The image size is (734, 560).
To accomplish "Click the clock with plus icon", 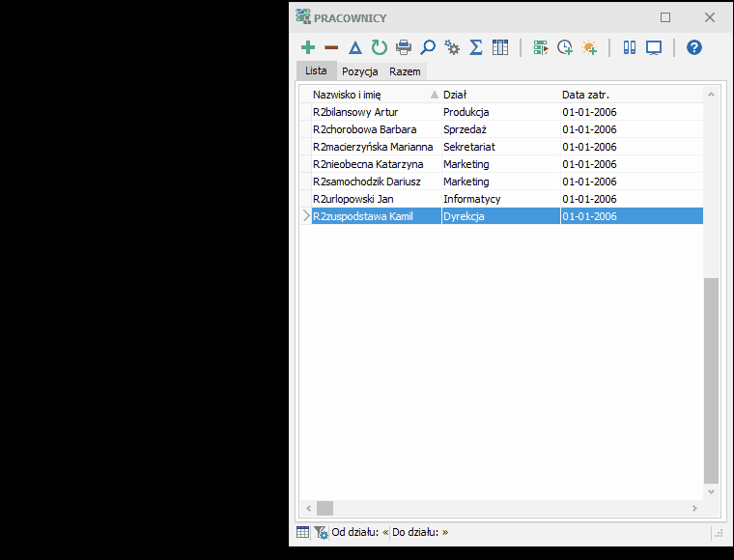I will click(565, 47).
